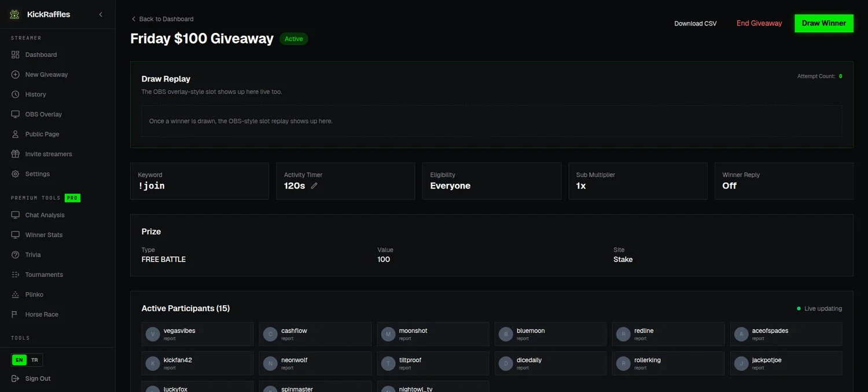Collapse the sidebar with the chevron
868x392 pixels.
tap(101, 14)
